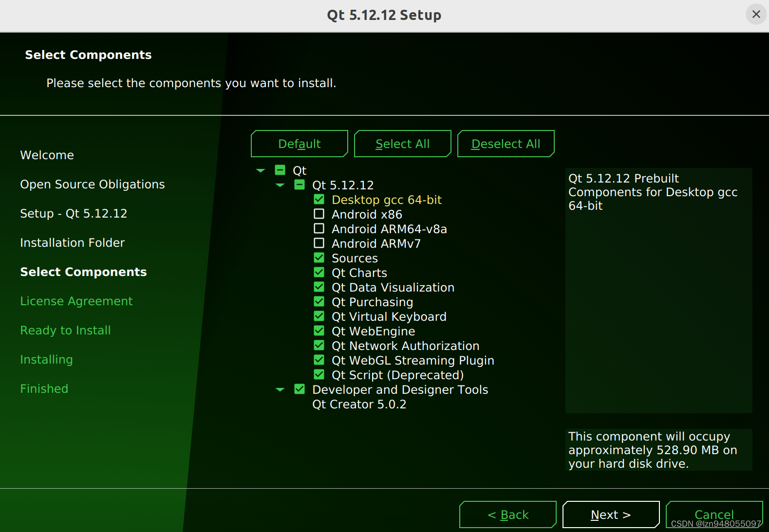
Task: Click the Prebuilt Components description text
Action: (653, 192)
